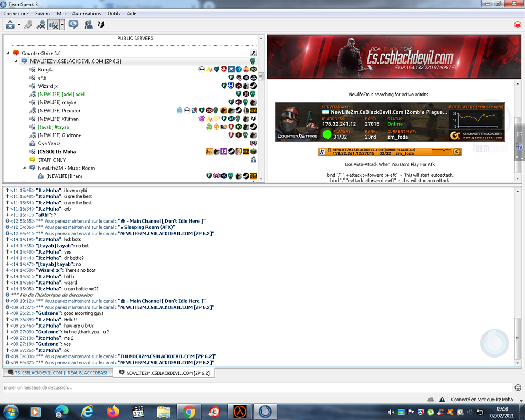Click the Sleeping Room (AFK) channel link

(x=146, y=227)
